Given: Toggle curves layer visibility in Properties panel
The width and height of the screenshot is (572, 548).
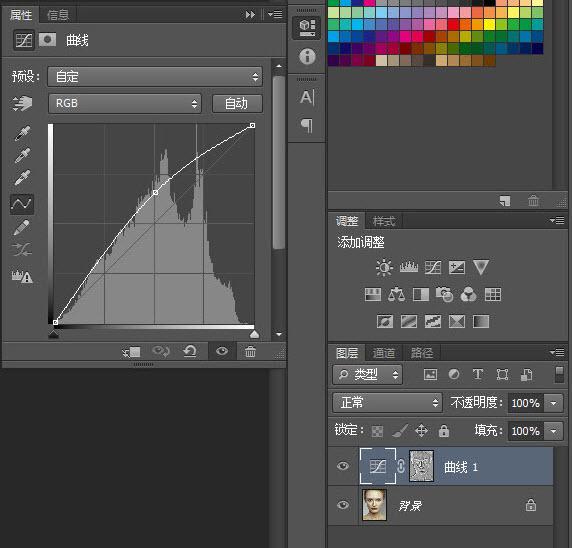Looking at the screenshot, I should pyautogui.click(x=222, y=351).
